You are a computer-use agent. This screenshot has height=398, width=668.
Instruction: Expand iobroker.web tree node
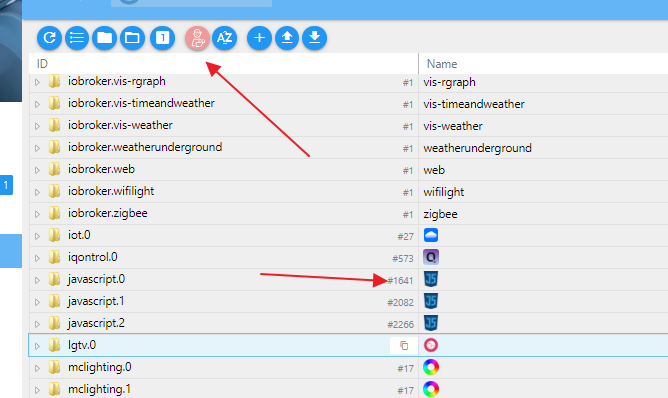pos(37,170)
